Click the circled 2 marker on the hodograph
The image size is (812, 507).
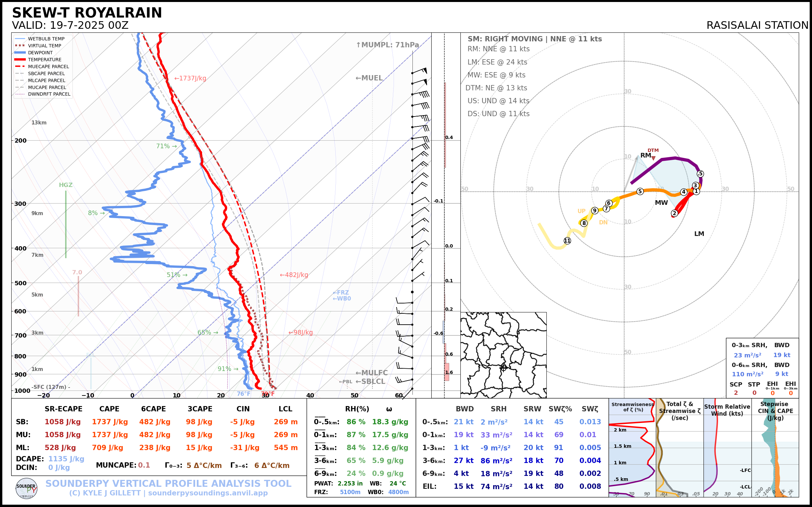click(674, 213)
